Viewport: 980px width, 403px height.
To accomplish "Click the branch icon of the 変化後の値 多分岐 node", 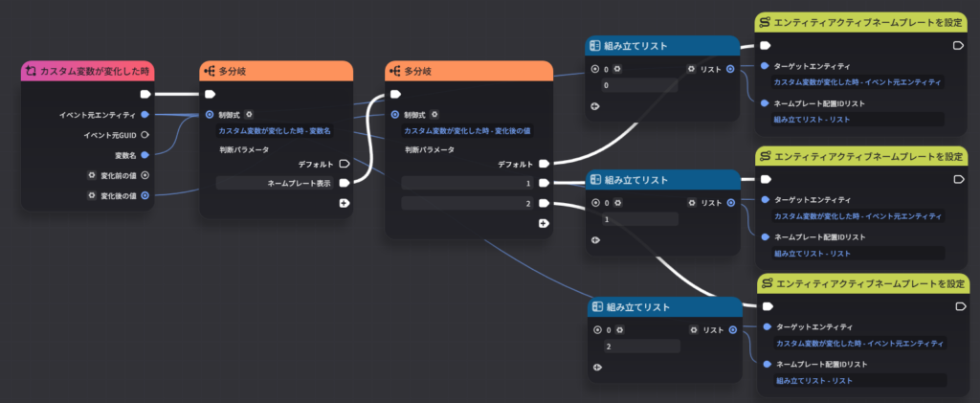I will (395, 71).
